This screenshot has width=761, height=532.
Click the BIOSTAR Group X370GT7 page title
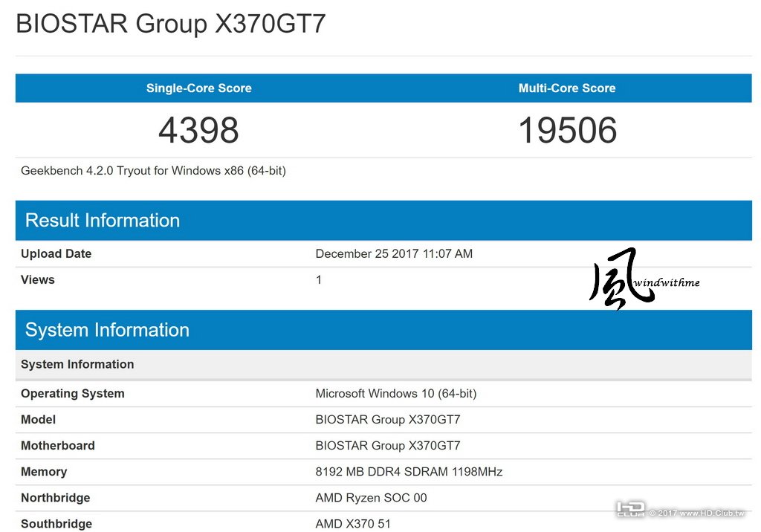pyautogui.click(x=170, y=23)
